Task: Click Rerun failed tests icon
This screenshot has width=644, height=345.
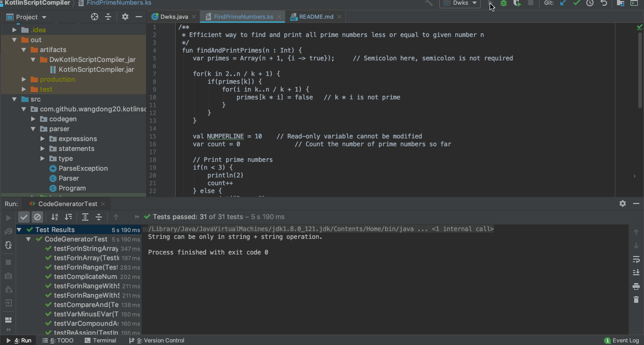Action: point(8,232)
